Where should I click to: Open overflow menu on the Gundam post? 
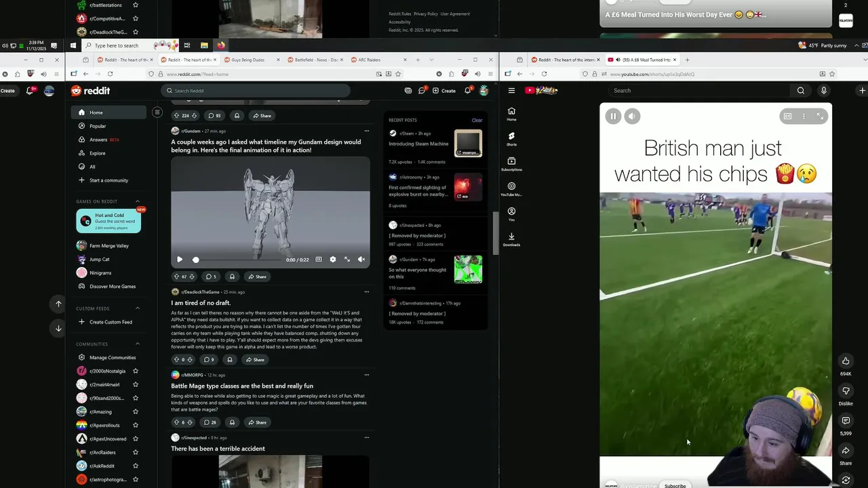pos(367,131)
